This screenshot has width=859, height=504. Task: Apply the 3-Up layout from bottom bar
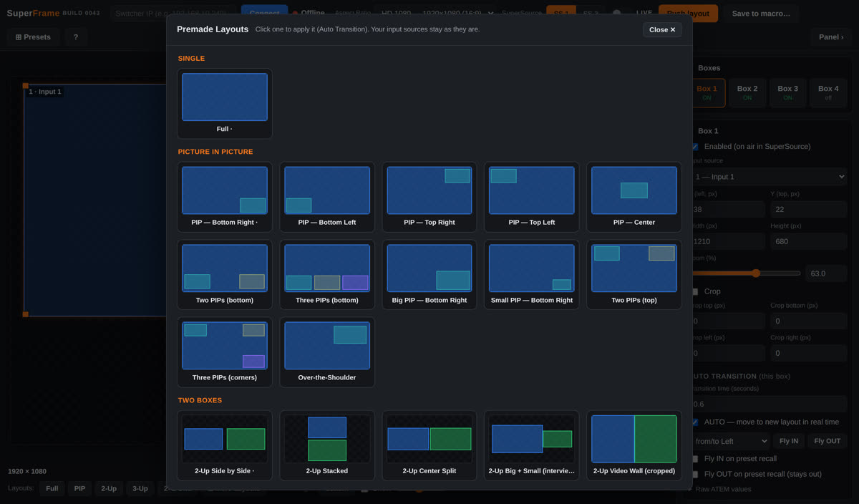click(x=140, y=488)
